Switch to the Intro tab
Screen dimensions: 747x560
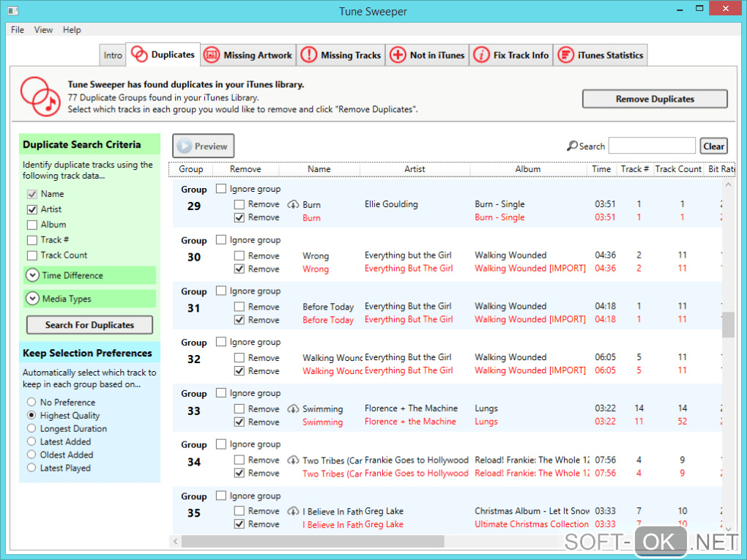[x=113, y=55]
